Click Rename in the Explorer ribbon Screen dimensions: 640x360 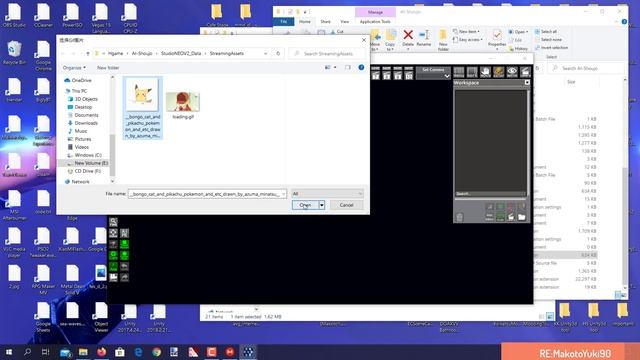pos(424,38)
